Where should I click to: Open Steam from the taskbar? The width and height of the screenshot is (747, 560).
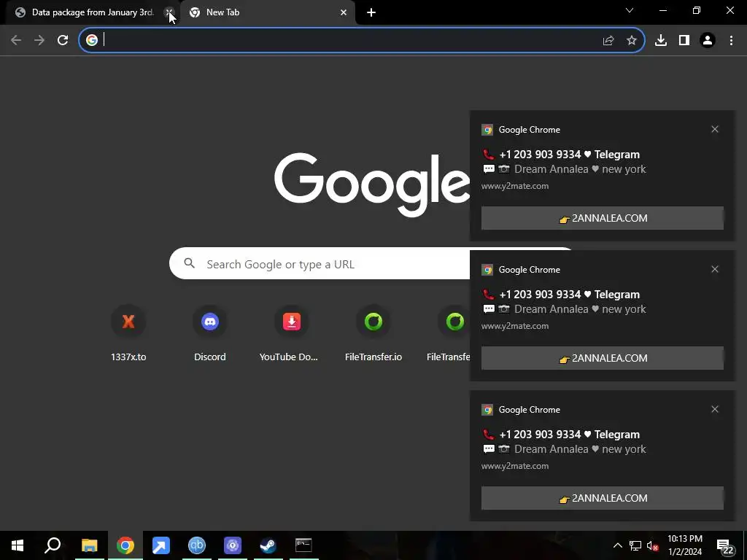(x=268, y=545)
